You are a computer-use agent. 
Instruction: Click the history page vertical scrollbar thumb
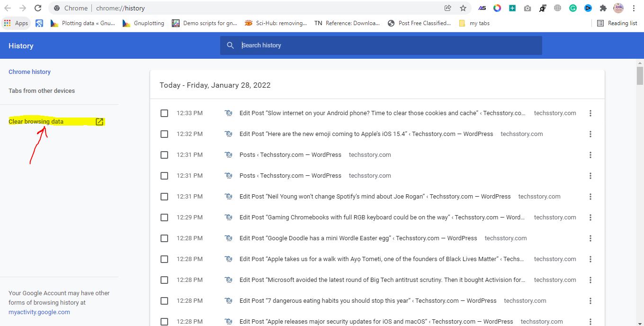640,75
